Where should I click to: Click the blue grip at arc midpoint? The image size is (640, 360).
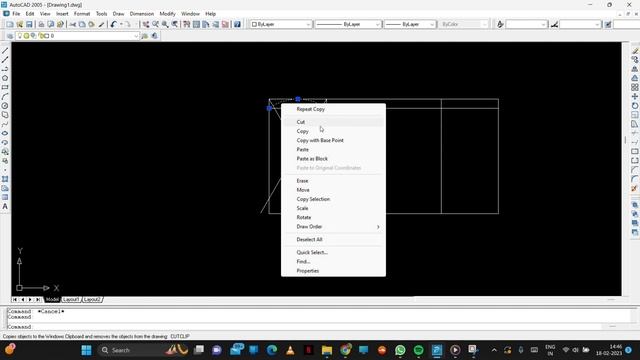(298, 99)
